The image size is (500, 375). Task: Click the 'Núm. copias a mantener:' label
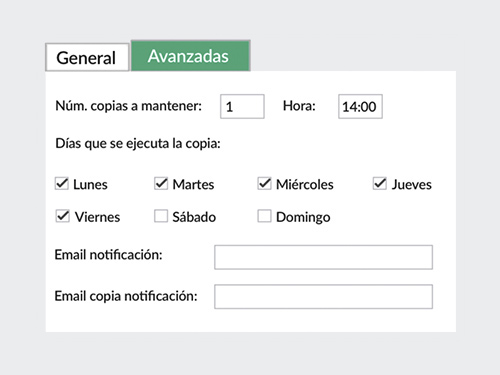click(129, 106)
